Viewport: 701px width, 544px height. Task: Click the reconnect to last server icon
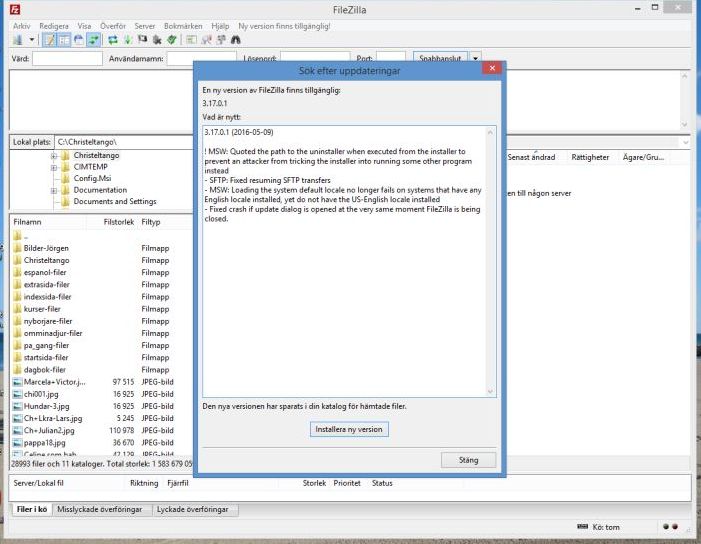172,40
